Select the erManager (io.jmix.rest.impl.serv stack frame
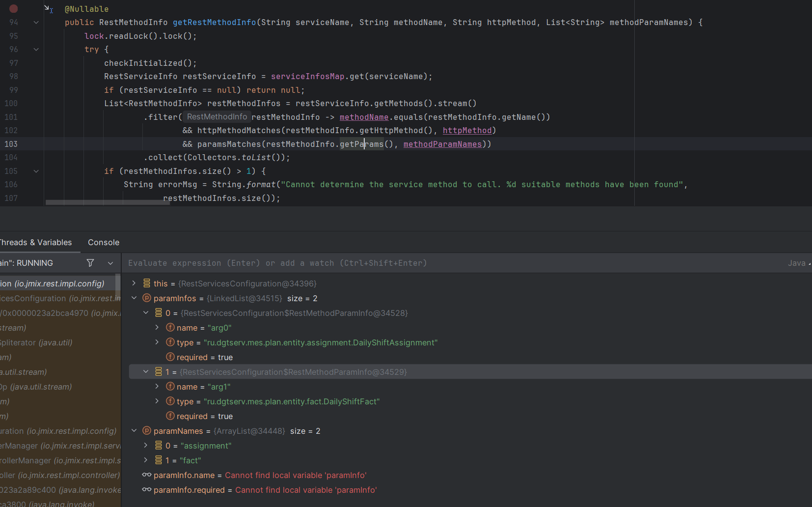This screenshot has height=507, width=812. [60, 446]
